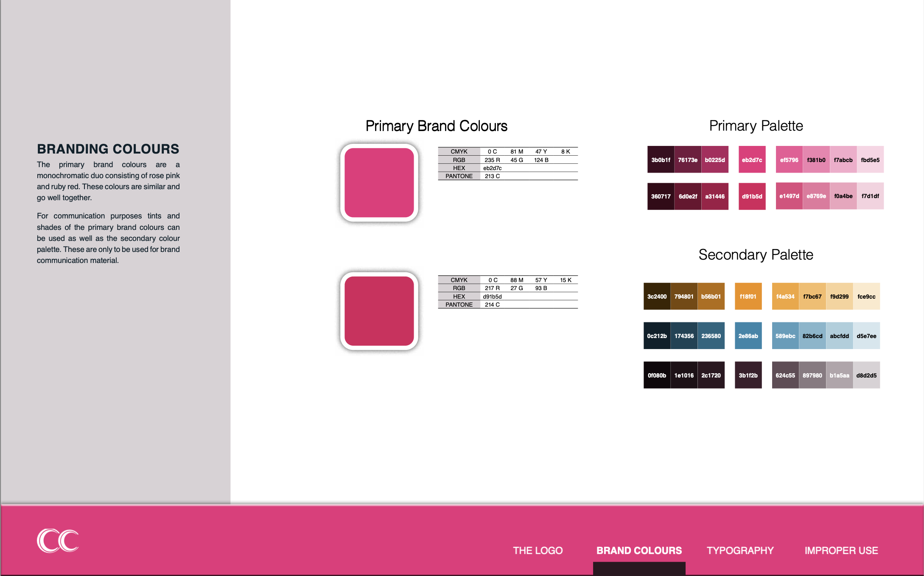Click the large rose pink preview square
924x576 pixels.
coord(379,182)
